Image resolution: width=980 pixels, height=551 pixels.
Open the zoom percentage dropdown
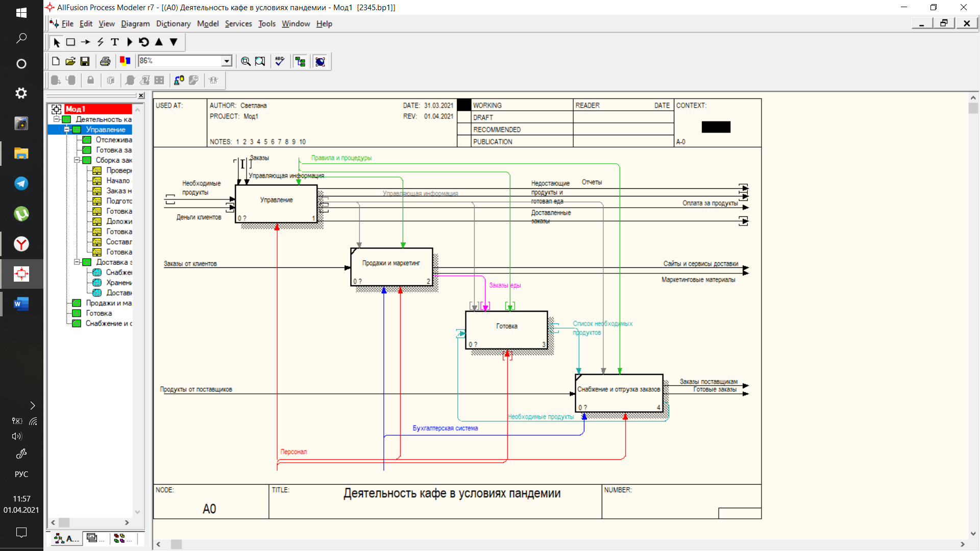[x=227, y=61]
